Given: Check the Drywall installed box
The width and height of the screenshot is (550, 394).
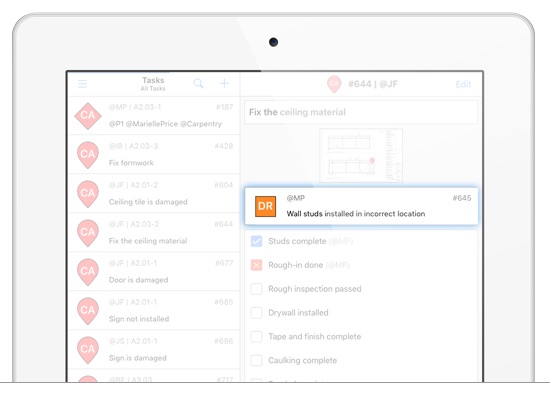Looking at the screenshot, I should pos(256,313).
